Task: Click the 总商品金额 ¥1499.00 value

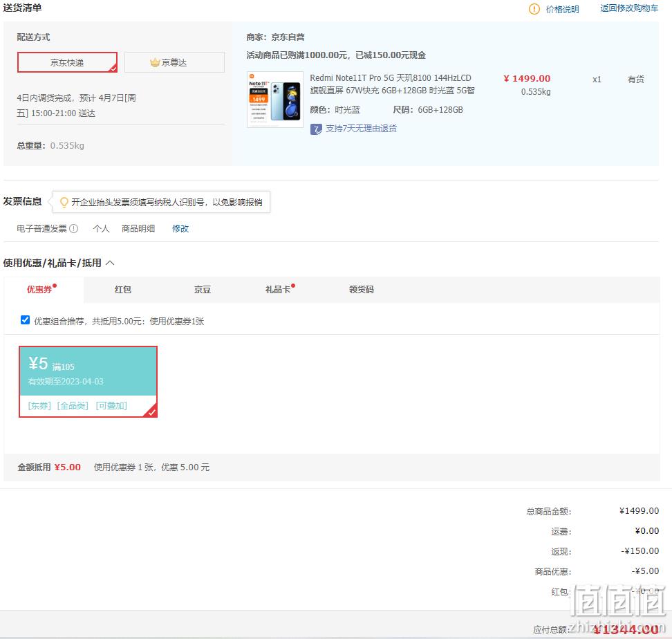Action: tap(639, 511)
